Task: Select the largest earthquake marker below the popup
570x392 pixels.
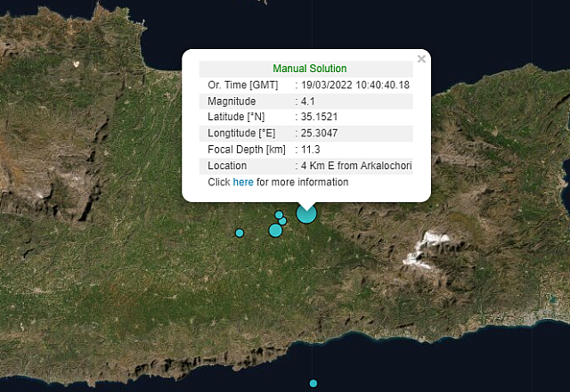Action: (x=306, y=213)
